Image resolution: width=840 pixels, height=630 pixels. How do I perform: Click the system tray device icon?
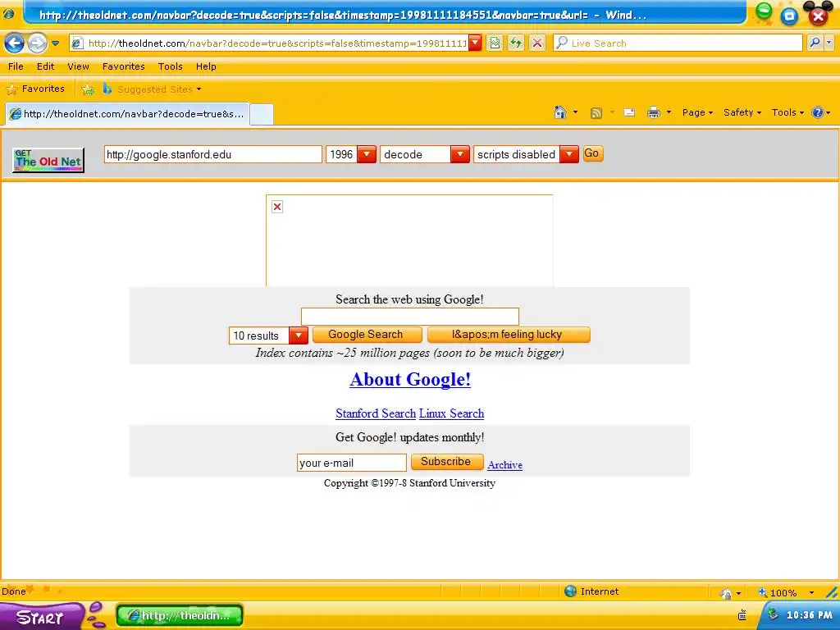pos(742,615)
